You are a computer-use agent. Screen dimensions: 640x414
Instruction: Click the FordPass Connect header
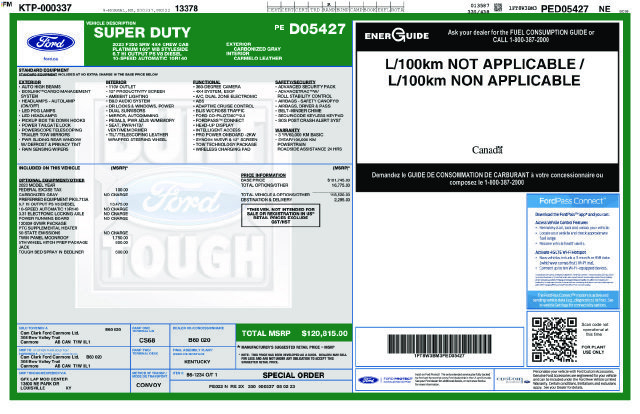[573, 201]
